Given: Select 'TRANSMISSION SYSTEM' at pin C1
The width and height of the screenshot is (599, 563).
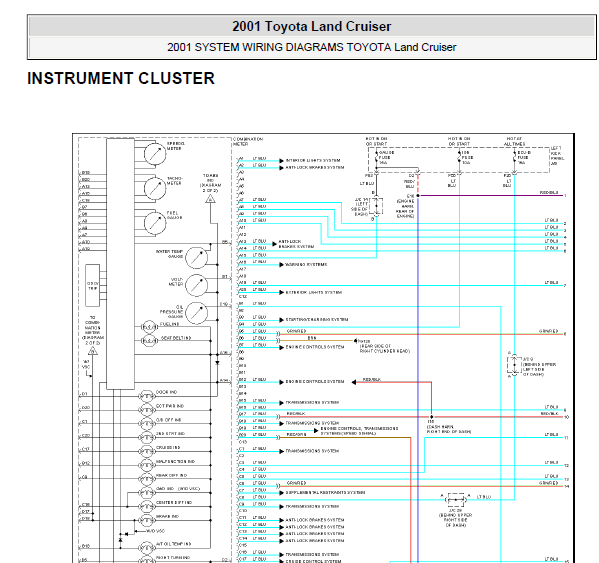Looking at the screenshot, I should pyautogui.click(x=312, y=451).
